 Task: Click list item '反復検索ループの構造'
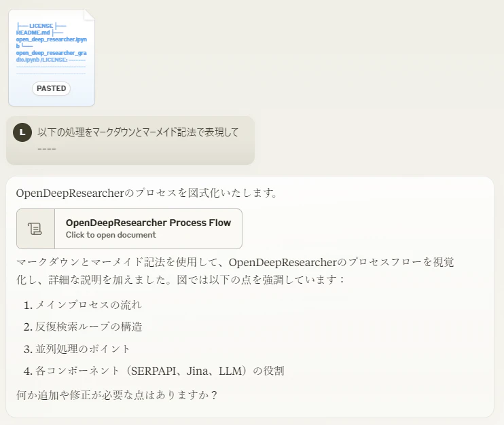89,327
